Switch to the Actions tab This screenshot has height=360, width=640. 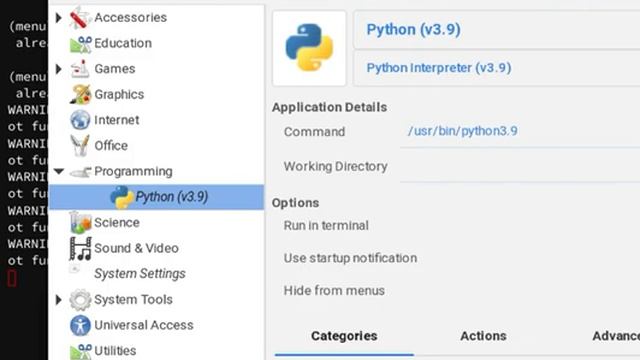pos(483,336)
